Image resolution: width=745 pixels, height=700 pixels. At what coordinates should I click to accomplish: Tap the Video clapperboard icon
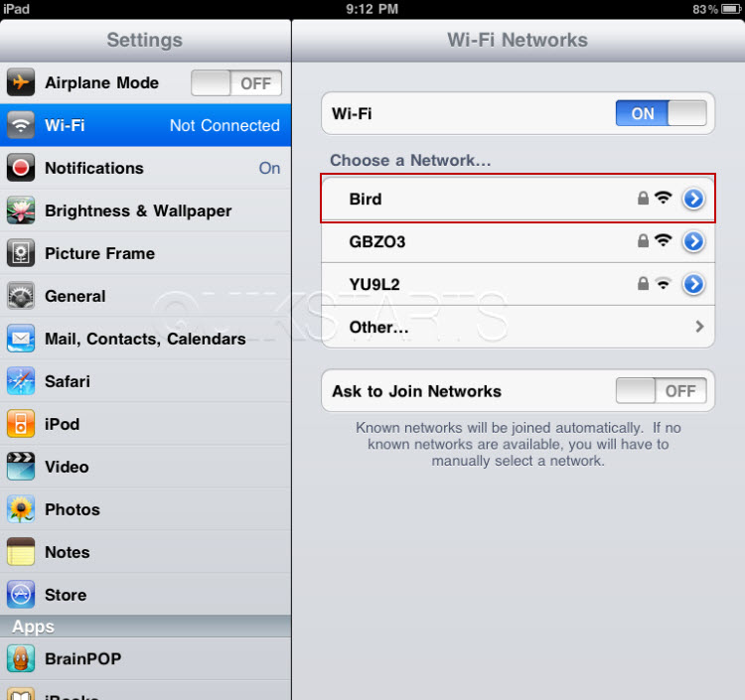point(21,467)
